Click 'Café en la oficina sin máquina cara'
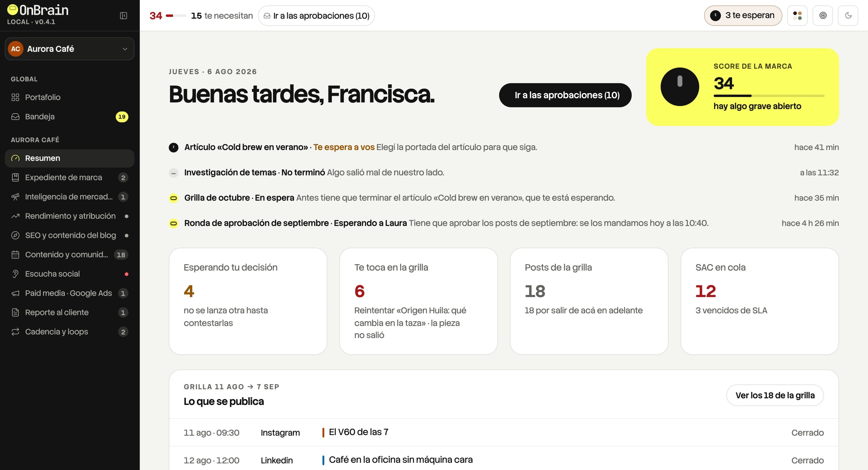 [401, 460]
